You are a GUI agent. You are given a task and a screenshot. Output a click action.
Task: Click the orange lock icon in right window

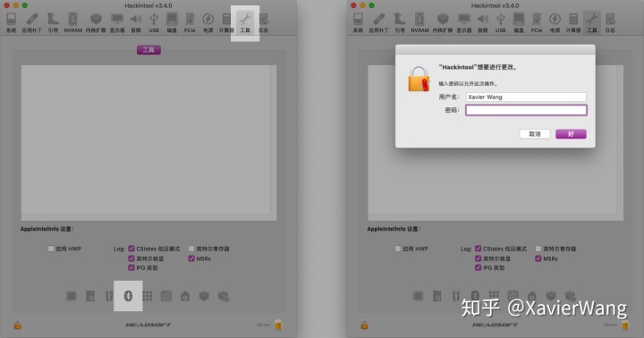click(x=364, y=325)
